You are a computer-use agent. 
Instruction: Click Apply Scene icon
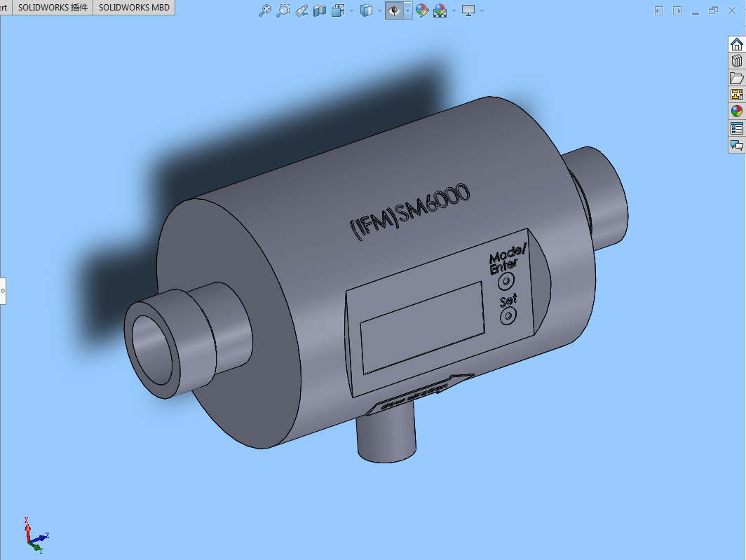click(x=440, y=11)
